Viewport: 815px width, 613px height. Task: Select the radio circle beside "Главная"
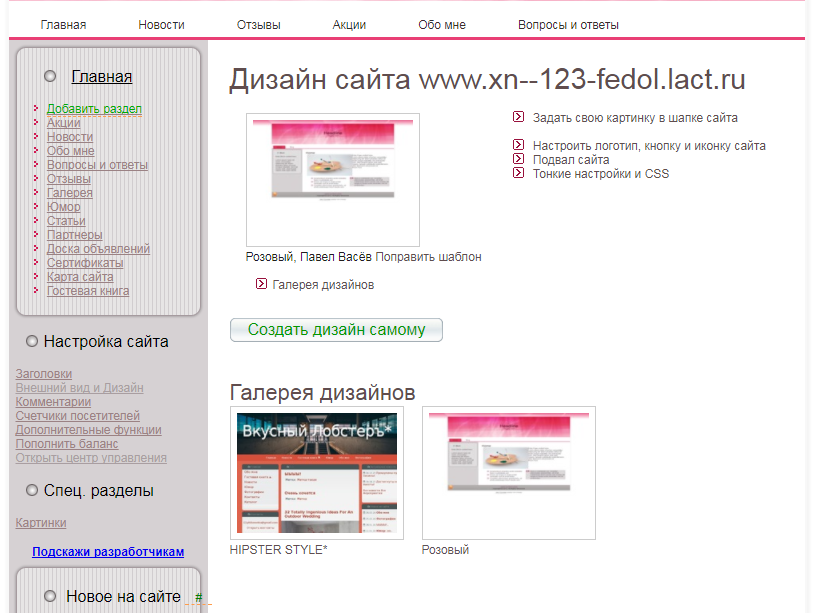(49, 75)
